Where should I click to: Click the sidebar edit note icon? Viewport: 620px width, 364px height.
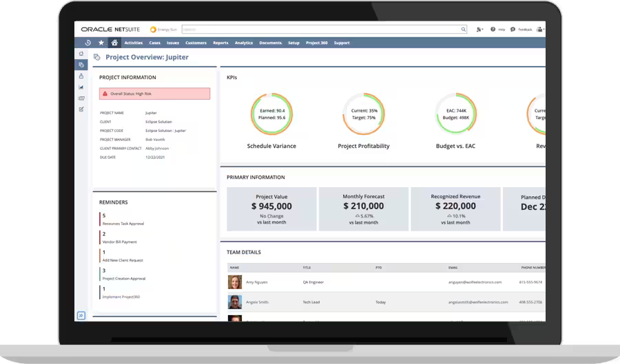click(x=81, y=109)
